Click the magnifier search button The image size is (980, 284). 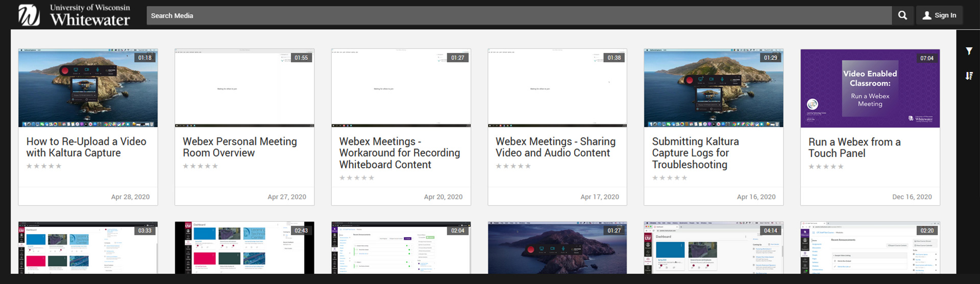902,15
